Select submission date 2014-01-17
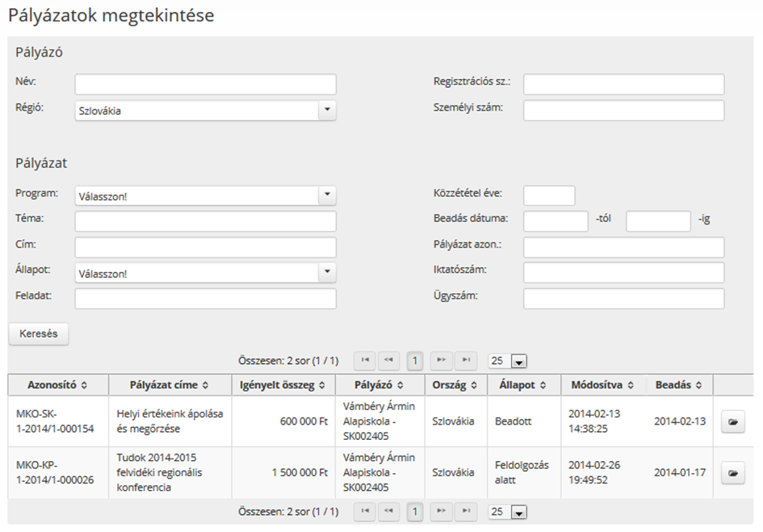 coord(680,472)
